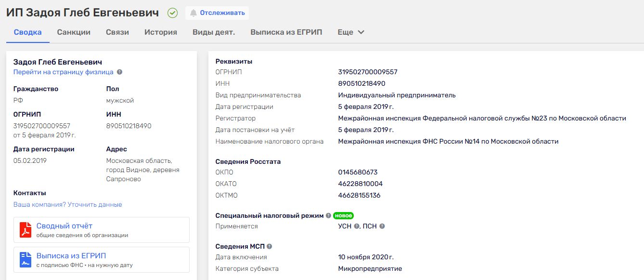The height and width of the screenshot is (280, 644).
Task: Click the help icon beside Сведения МСП
Action: tap(270, 247)
